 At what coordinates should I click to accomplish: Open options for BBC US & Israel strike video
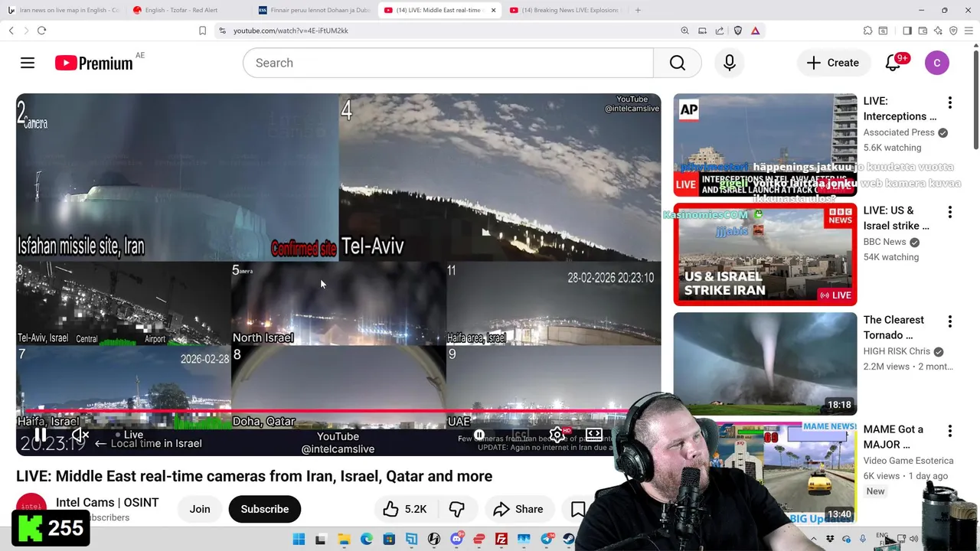950,212
